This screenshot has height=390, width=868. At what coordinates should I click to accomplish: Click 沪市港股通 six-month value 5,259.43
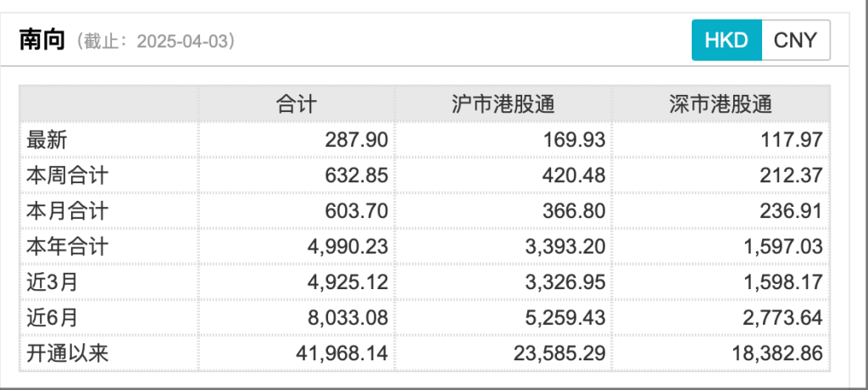(x=564, y=318)
